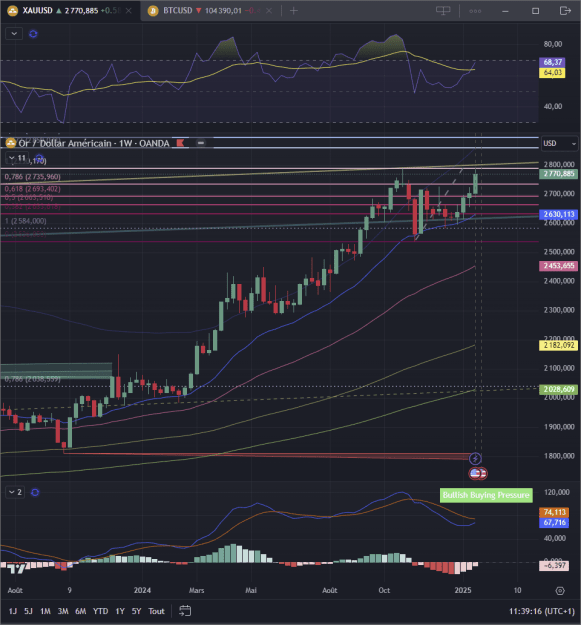Viewport: 581px width, 625px height.
Task: Select the YTD timeframe range
Action: [x=100, y=611]
